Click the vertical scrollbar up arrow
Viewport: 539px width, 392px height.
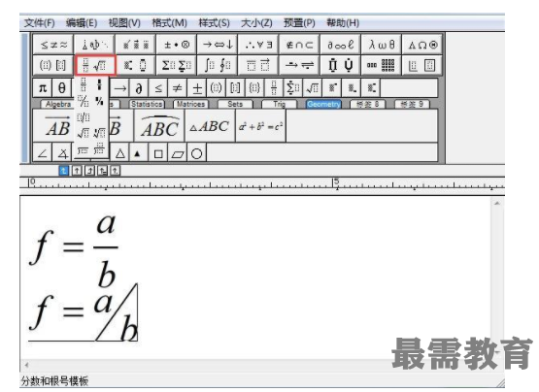click(x=496, y=204)
